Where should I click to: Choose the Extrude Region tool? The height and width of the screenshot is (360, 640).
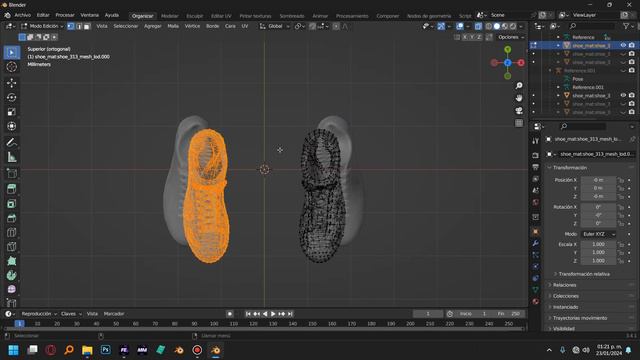tap(11, 189)
